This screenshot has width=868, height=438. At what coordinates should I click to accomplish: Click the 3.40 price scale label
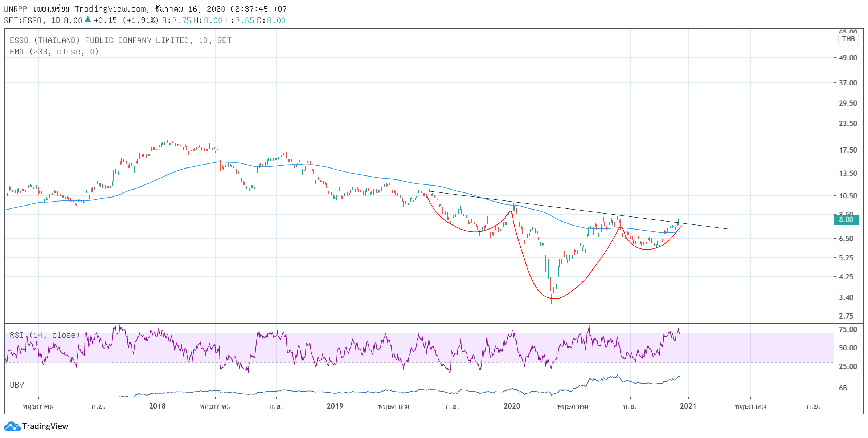(x=846, y=297)
